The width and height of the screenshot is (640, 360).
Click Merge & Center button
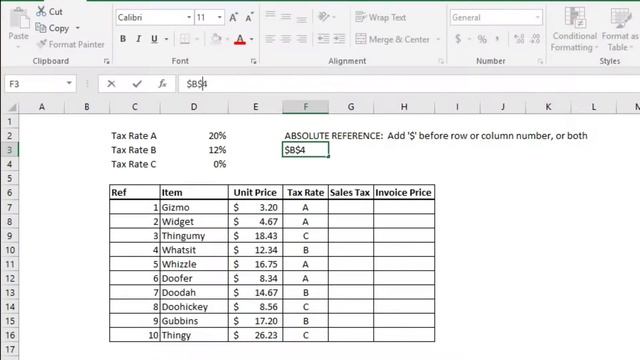pyautogui.click(x=392, y=39)
